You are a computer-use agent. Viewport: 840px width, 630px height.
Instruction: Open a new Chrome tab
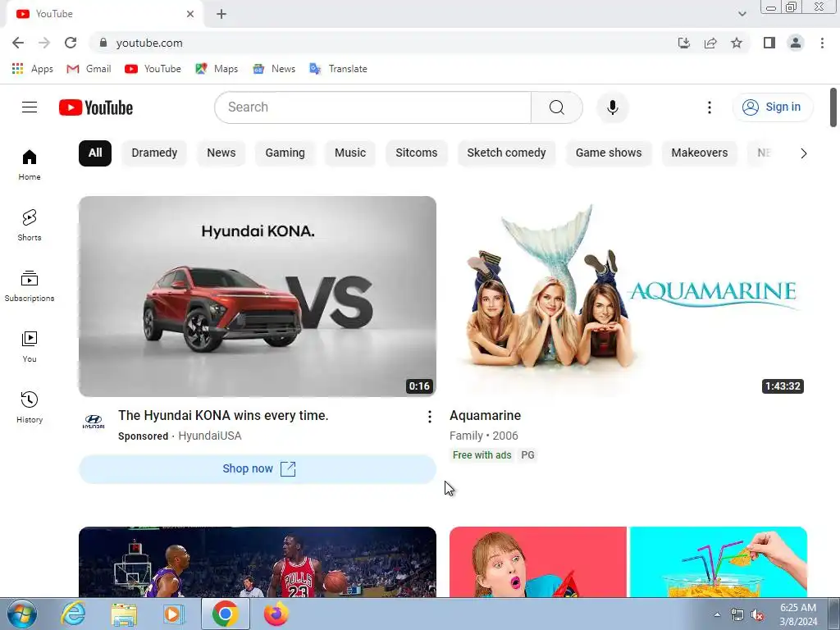click(x=221, y=14)
